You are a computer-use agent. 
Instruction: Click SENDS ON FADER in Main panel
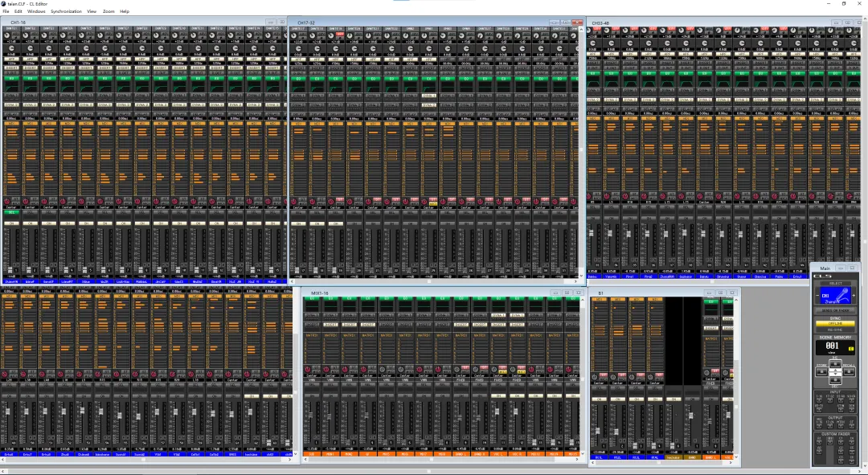click(835, 310)
